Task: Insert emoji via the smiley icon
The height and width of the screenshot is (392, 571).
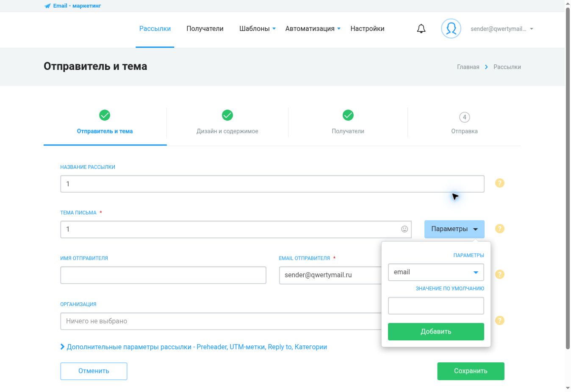Action: click(405, 229)
